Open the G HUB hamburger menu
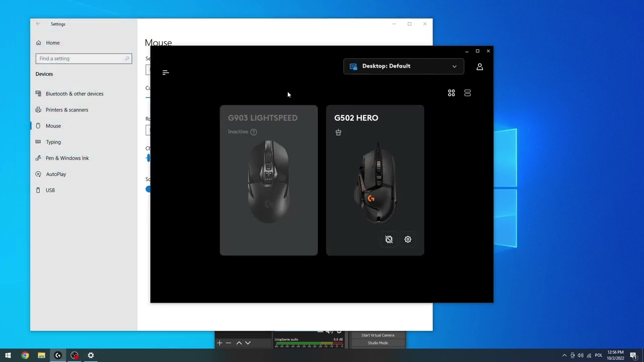This screenshot has width=644, height=362. click(166, 72)
